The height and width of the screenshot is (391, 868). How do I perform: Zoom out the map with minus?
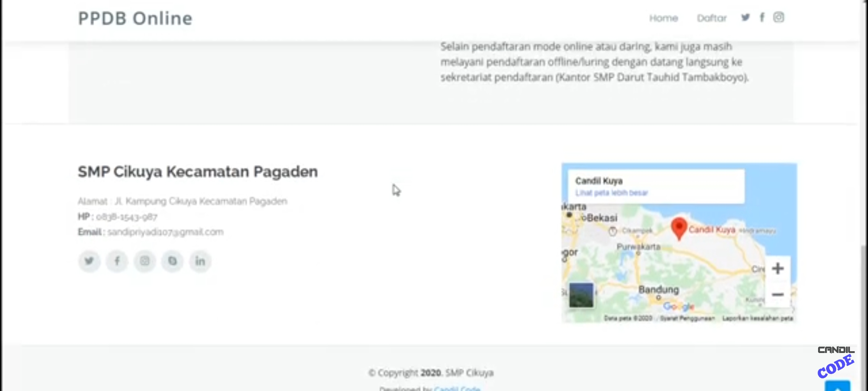point(778,295)
